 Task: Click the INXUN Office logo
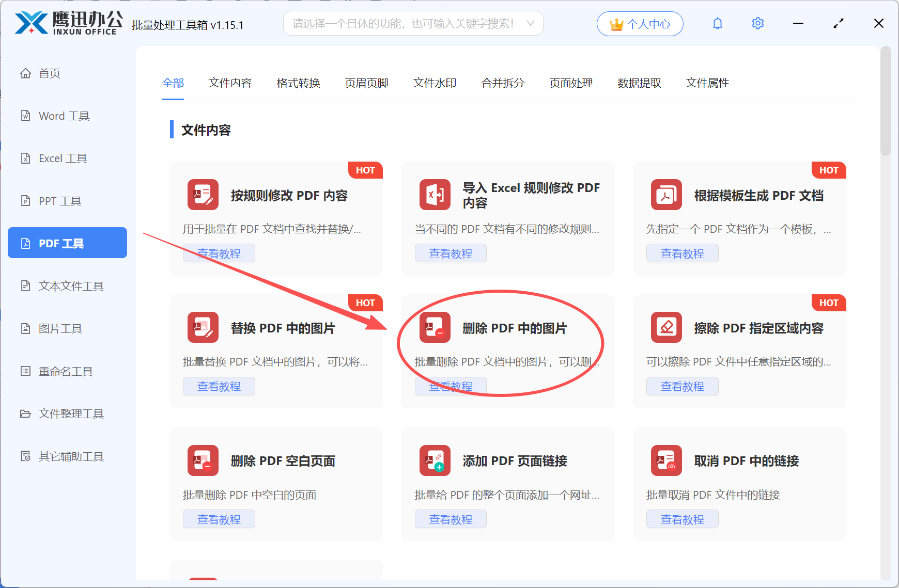[69, 23]
